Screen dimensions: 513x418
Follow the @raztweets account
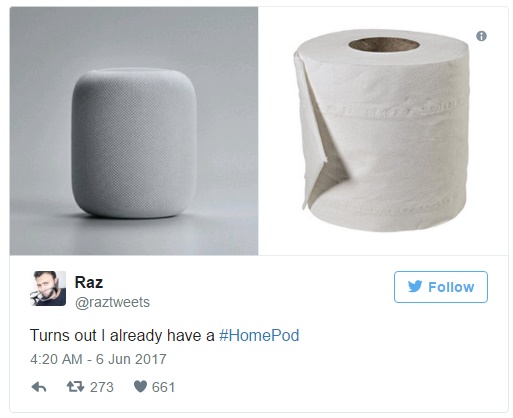coord(441,287)
